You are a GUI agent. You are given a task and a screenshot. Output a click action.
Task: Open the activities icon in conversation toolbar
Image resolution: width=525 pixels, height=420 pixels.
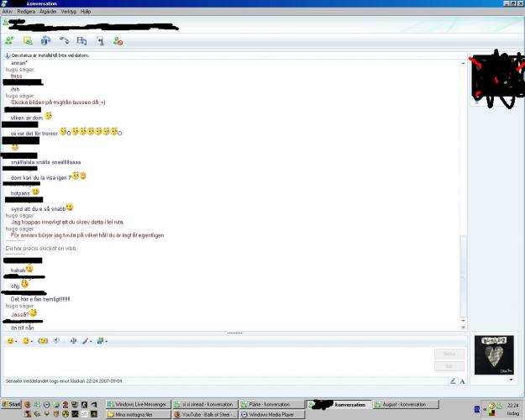click(x=81, y=41)
